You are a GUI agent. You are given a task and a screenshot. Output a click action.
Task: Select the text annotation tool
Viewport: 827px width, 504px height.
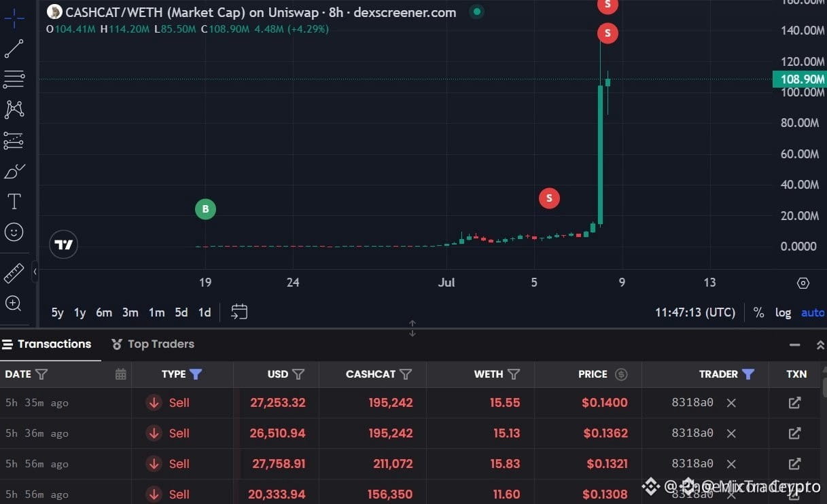coord(14,202)
